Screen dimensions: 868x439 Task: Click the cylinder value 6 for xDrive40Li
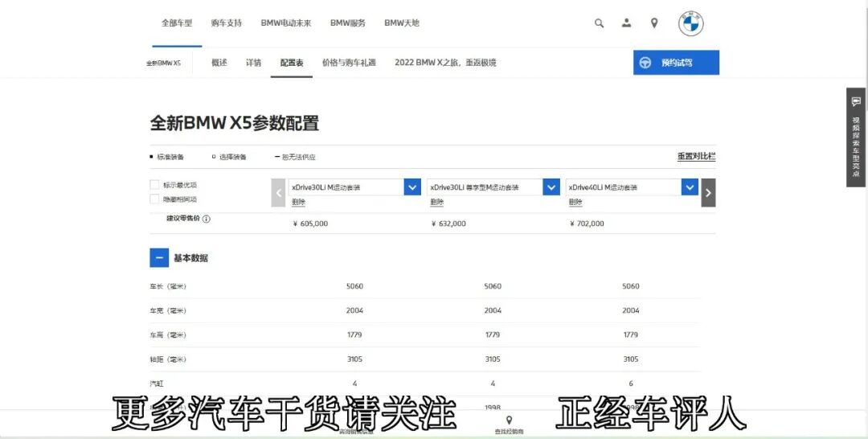pyautogui.click(x=631, y=383)
